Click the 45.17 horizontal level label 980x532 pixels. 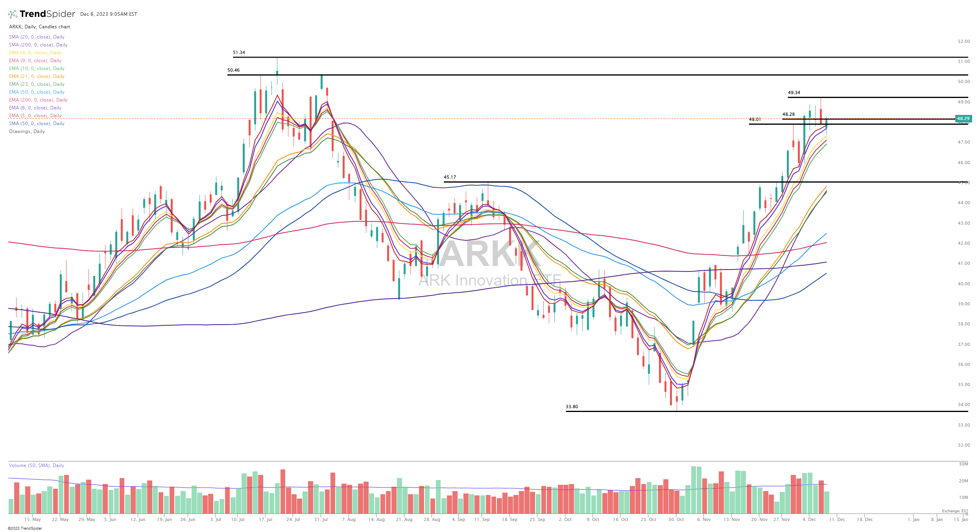[x=450, y=177]
